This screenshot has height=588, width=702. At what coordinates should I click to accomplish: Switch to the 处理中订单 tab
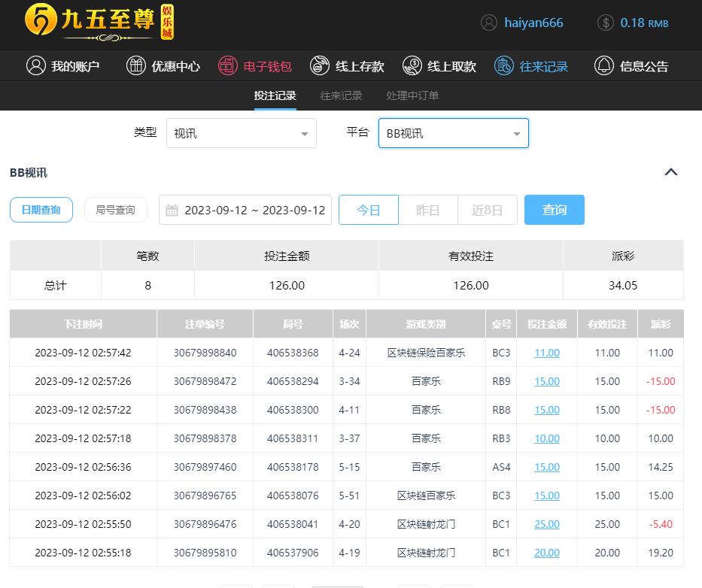point(412,95)
